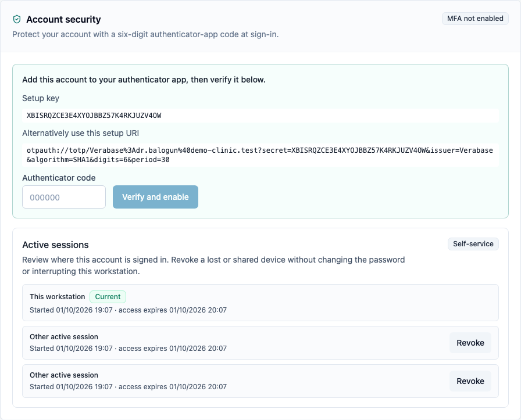
Task: Click the authenticator app instruction text
Action: click(x=144, y=80)
